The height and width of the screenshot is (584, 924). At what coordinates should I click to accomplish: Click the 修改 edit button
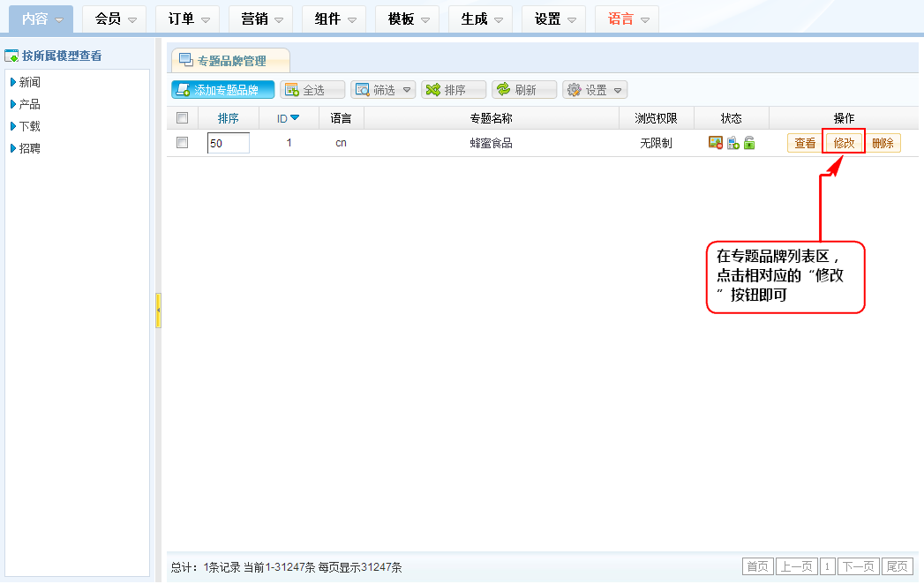844,144
